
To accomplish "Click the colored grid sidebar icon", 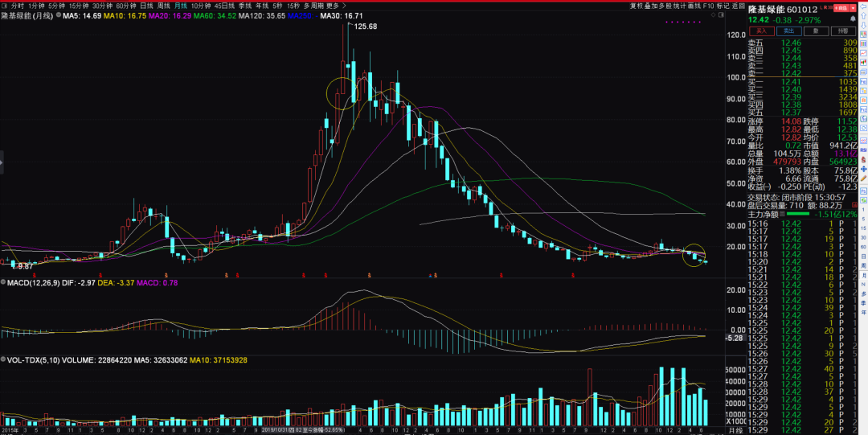I will 863,43.
